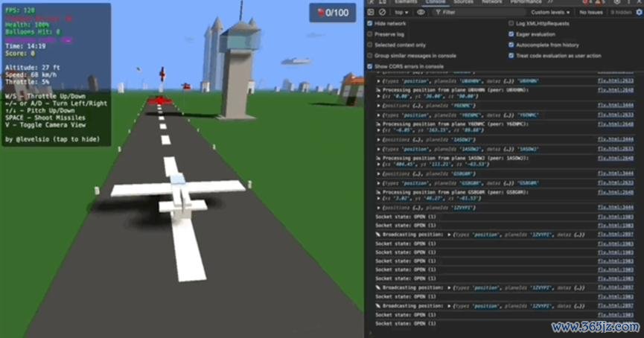Expand the {position, planeId 'GS8G0R'} object
Viewport: 644px width, 338px height.
379,173
